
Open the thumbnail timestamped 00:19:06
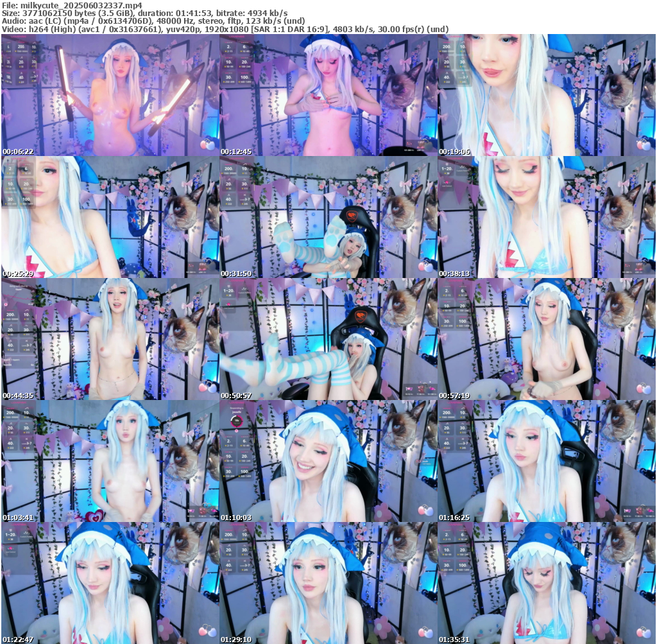point(547,95)
